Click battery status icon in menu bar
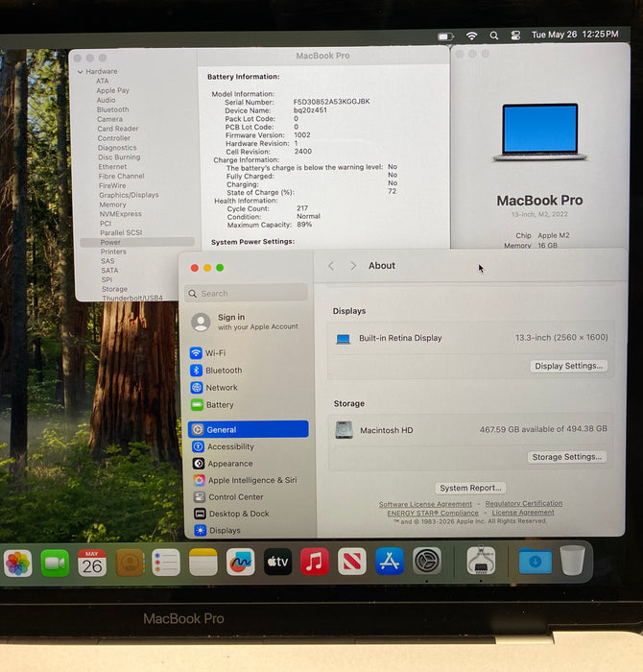This screenshot has height=672, width=643. click(x=445, y=36)
